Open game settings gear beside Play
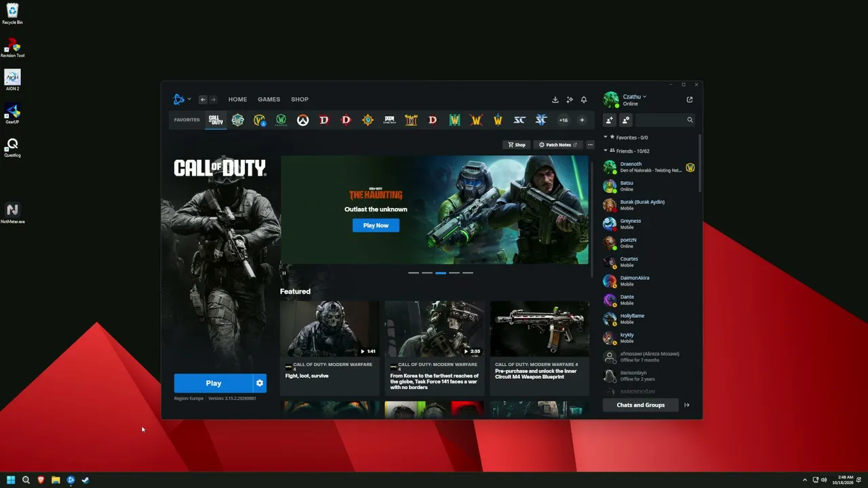Viewport: 868px width, 488px height. point(260,383)
